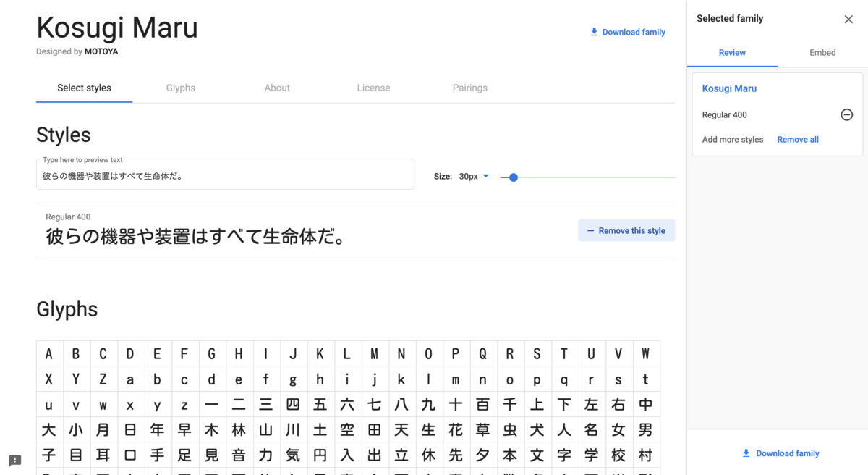This screenshot has width=868, height=475.
Task: Open the Kosugi Maru link in the panel
Action: [x=729, y=88]
